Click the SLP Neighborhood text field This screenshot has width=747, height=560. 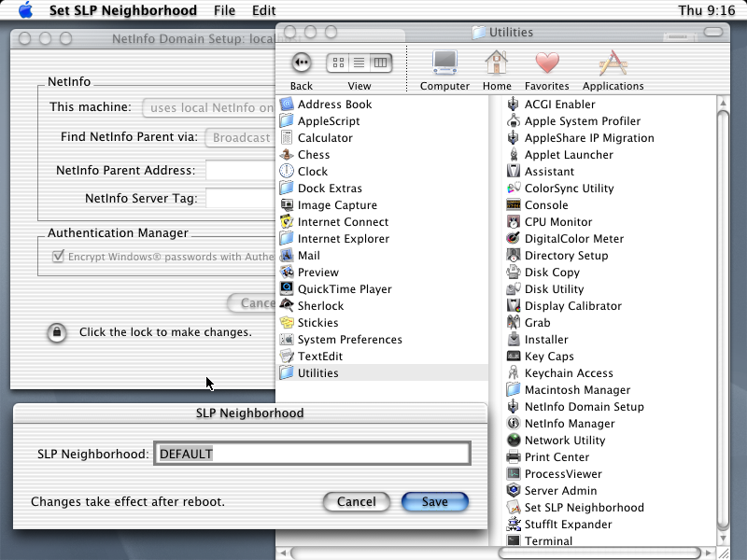312,454
